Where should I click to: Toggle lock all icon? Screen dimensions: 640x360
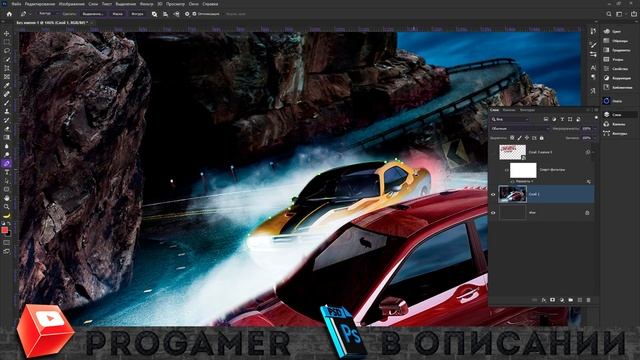click(542, 138)
